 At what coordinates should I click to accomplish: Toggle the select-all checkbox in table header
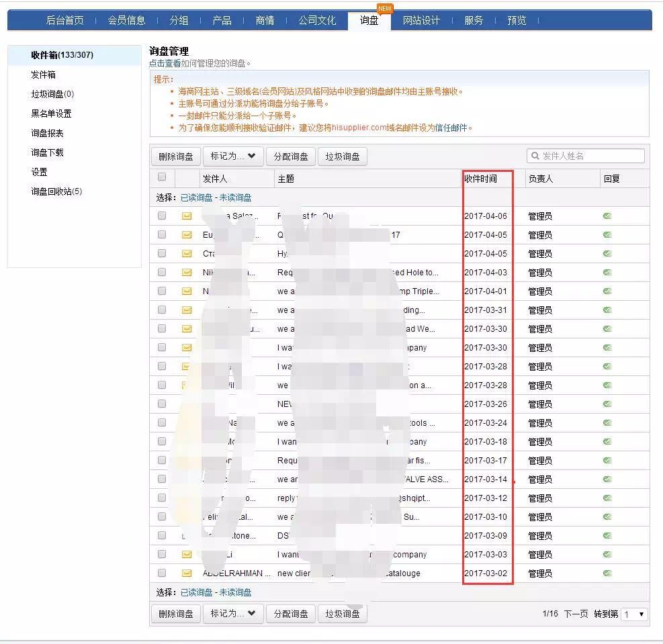point(162,177)
